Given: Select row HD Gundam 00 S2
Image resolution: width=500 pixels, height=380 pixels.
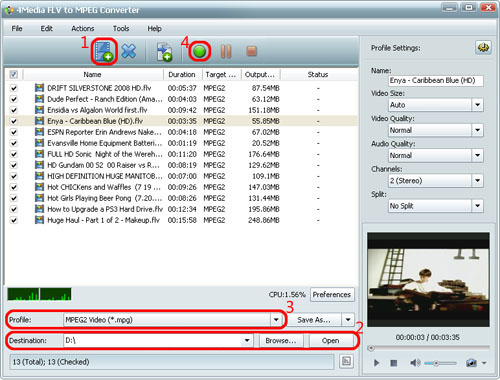Looking at the screenshot, I should pyautogui.click(x=182, y=165).
